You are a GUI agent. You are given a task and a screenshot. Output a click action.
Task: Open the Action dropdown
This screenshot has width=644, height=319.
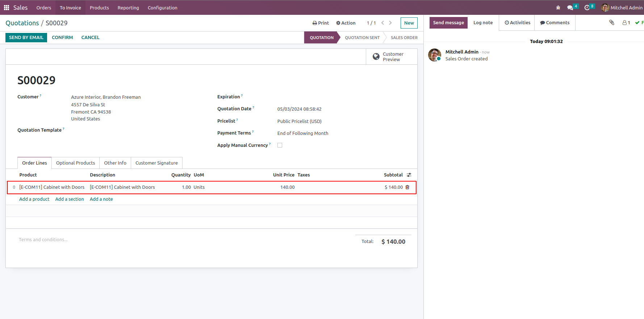tap(346, 23)
